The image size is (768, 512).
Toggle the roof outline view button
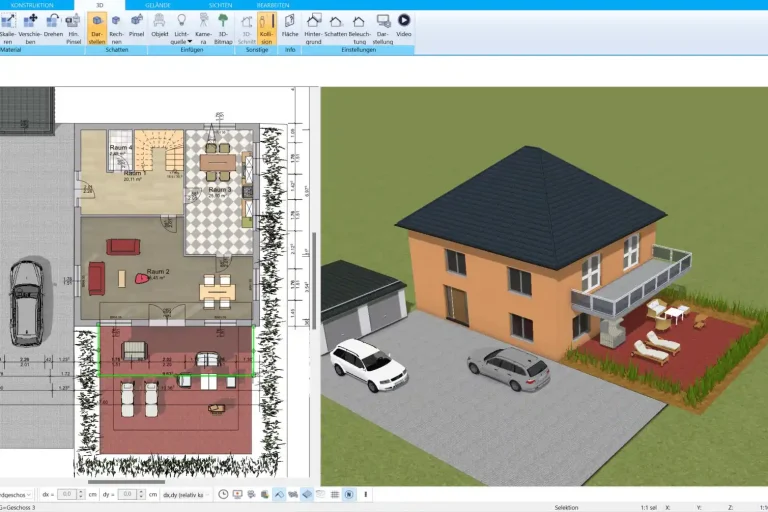tap(279, 494)
